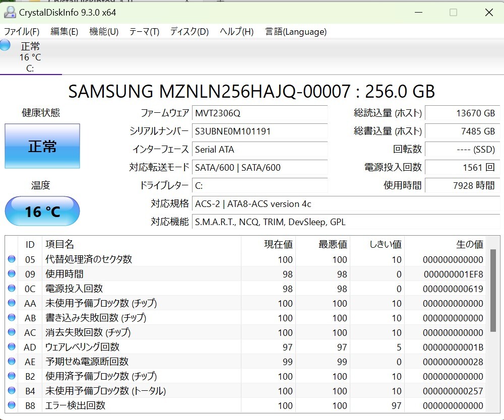The height and width of the screenshot is (420, 504).
Task: Click the status dot beside 使用時間 attribute
Action: coord(12,273)
